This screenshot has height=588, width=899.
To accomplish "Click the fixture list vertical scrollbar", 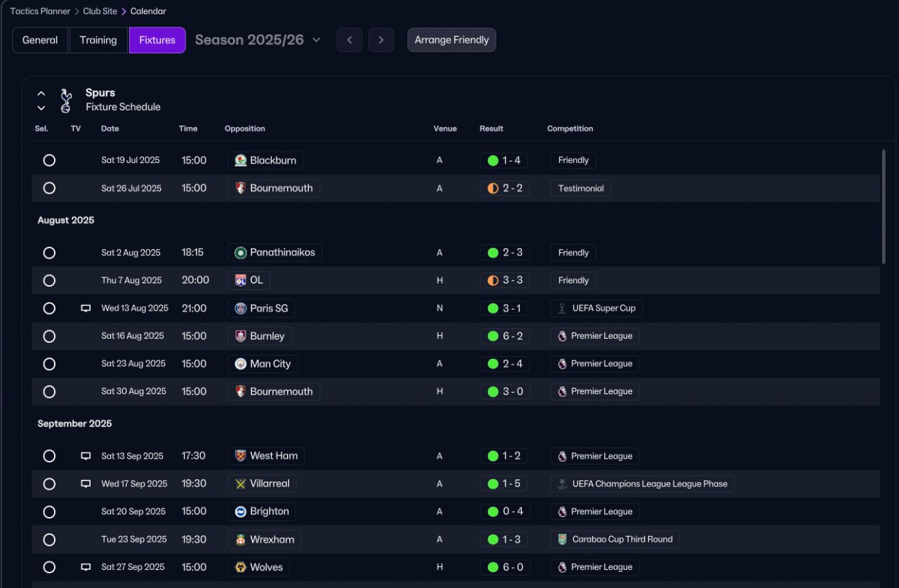I will point(884,207).
